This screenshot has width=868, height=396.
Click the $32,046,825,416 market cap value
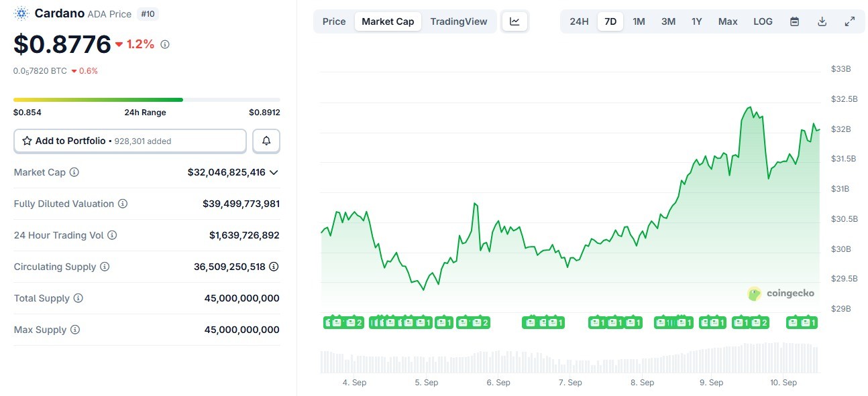(x=227, y=172)
